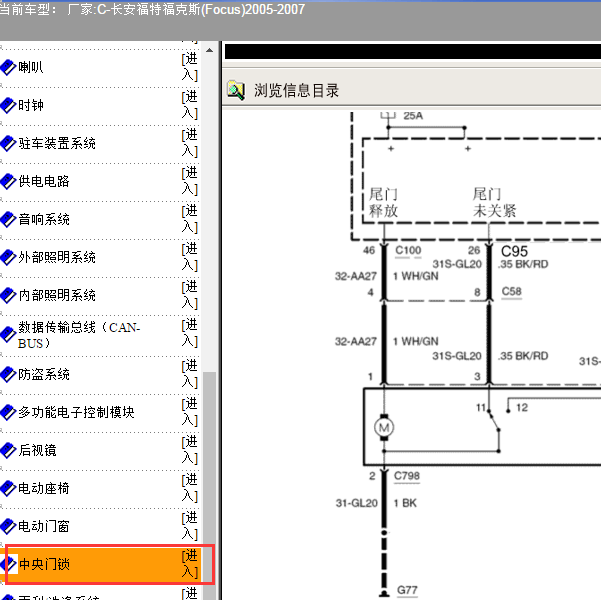The image size is (601, 600).
Task: Open the 时钟 topic
Action: click(31, 105)
